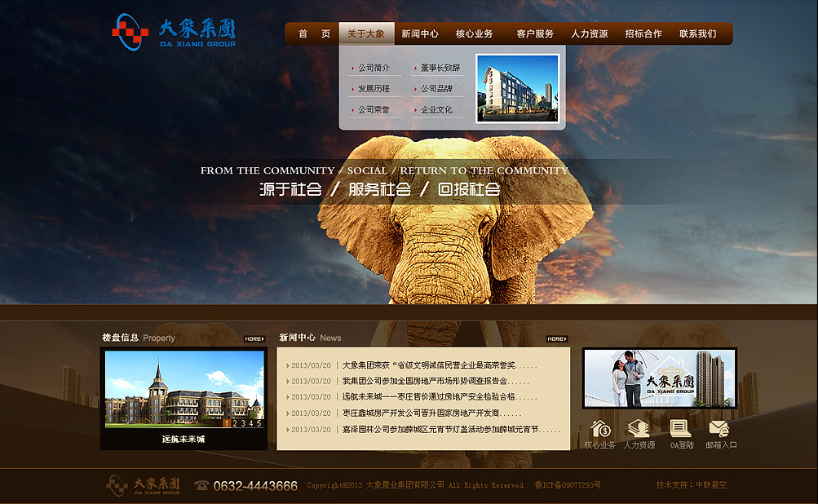Select 公司简介 from the dropdown
The height and width of the screenshot is (504, 818).
374,68
